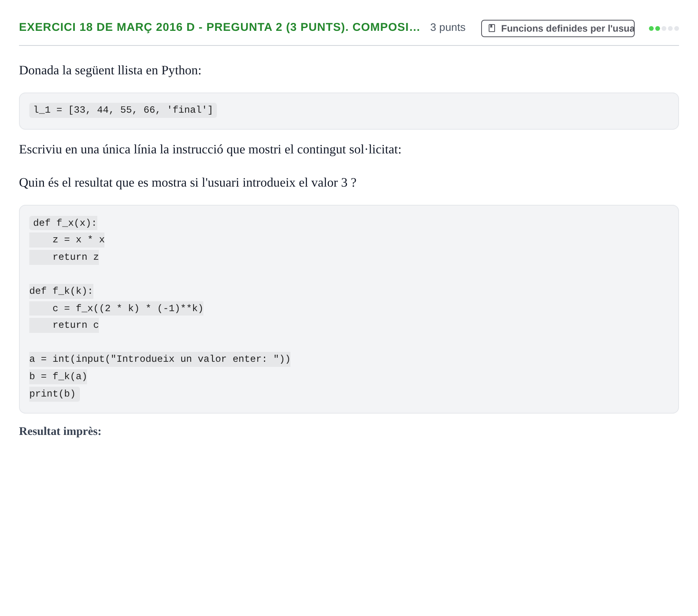Image resolution: width=698 pixels, height=616 pixels.
Task: Click the line 'a = int(input("Introdueix un valor enter: "))'
Action: click(160, 359)
